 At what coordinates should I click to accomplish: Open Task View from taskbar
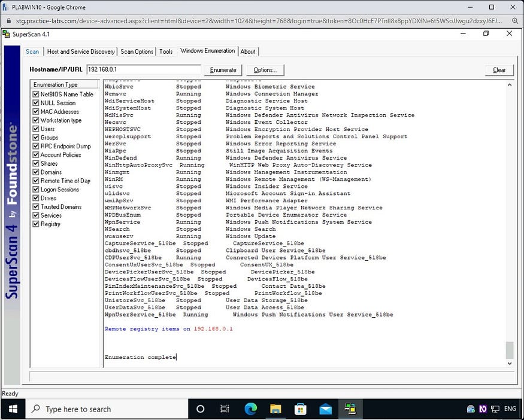225,409
